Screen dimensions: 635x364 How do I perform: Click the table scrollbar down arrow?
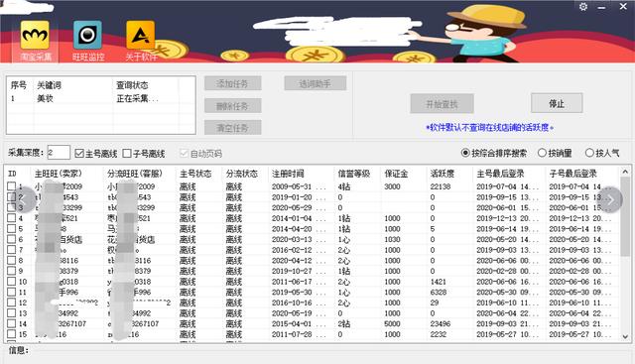point(625,337)
